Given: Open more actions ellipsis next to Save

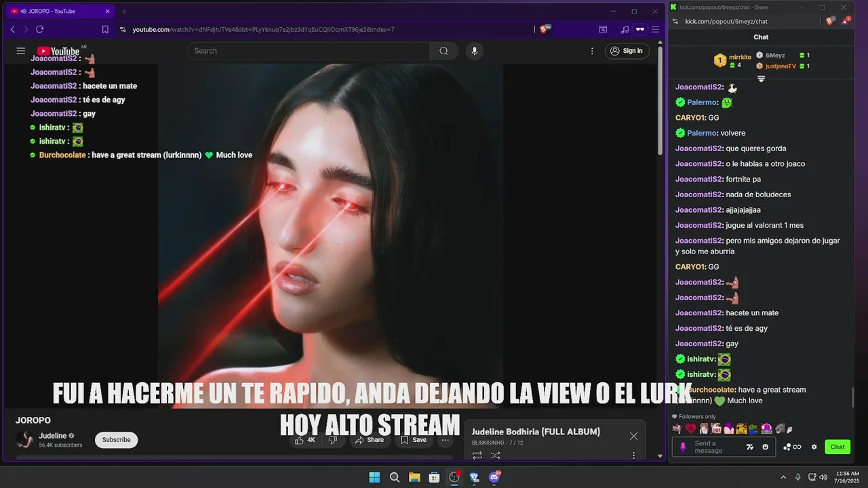Looking at the screenshot, I should pos(446,440).
